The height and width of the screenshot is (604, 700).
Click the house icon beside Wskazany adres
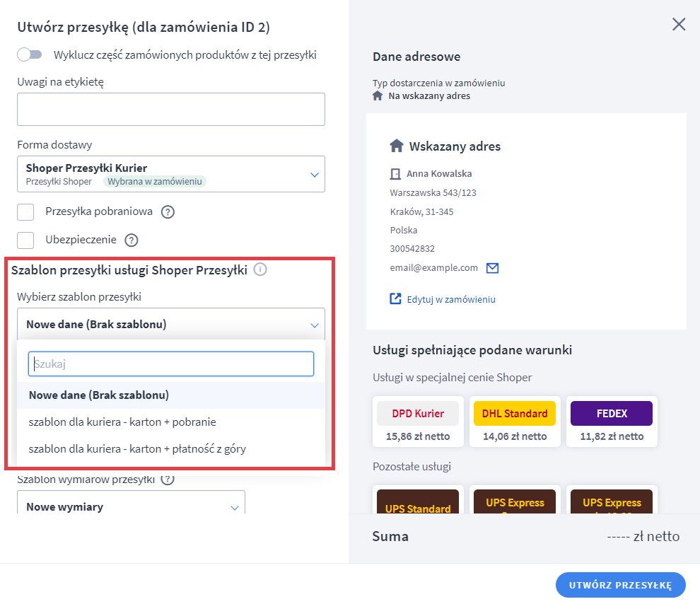click(x=397, y=146)
